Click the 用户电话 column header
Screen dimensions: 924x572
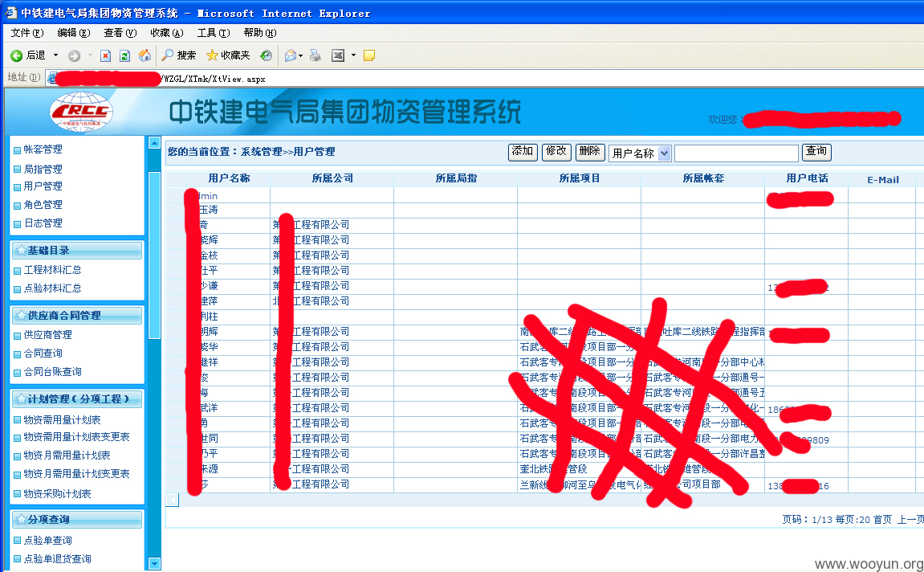pyautogui.click(x=807, y=178)
